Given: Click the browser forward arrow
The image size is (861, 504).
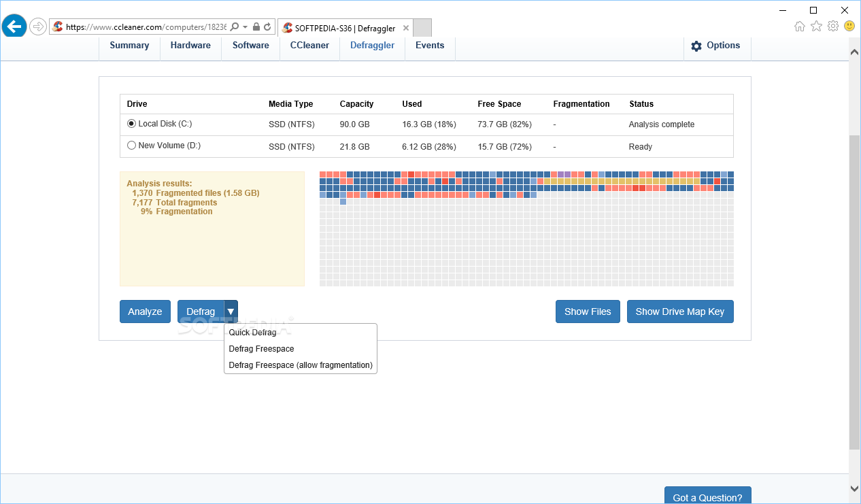Looking at the screenshot, I should pos(38,27).
